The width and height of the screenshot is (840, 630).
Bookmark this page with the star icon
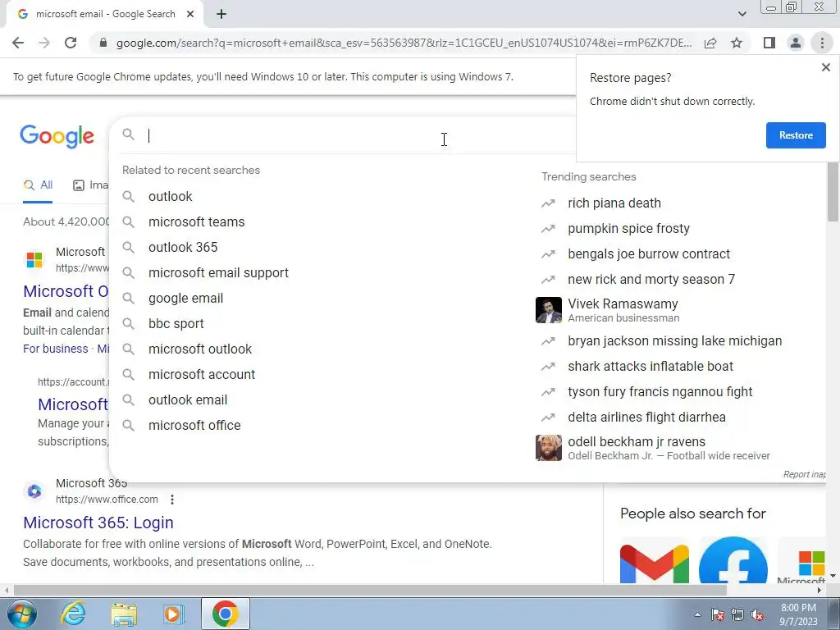coord(737,43)
